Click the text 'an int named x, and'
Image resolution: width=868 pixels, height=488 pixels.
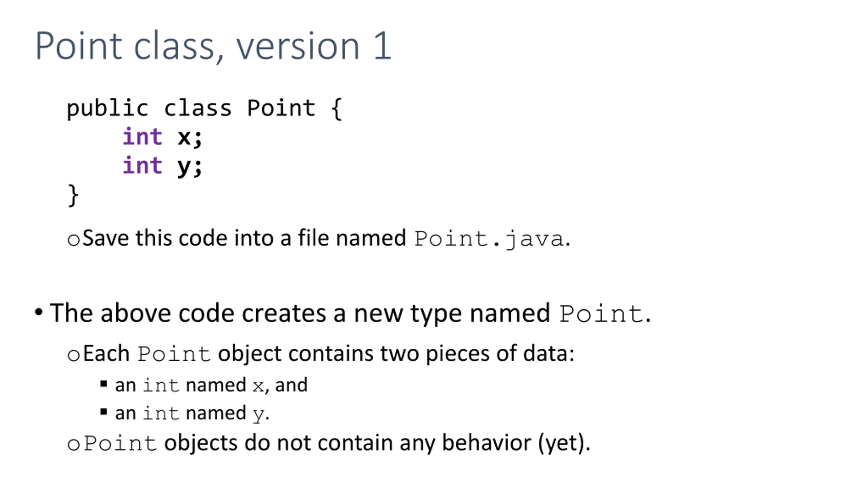(211, 385)
